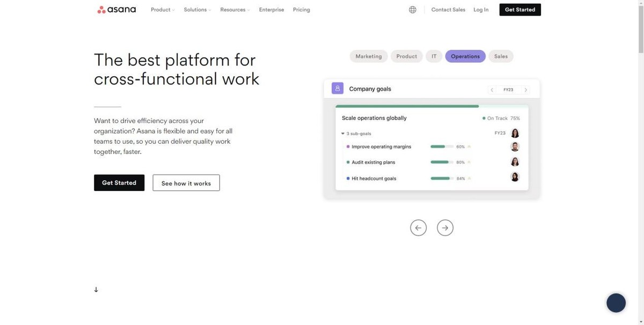Click the Asana logo icon

[x=101, y=10]
